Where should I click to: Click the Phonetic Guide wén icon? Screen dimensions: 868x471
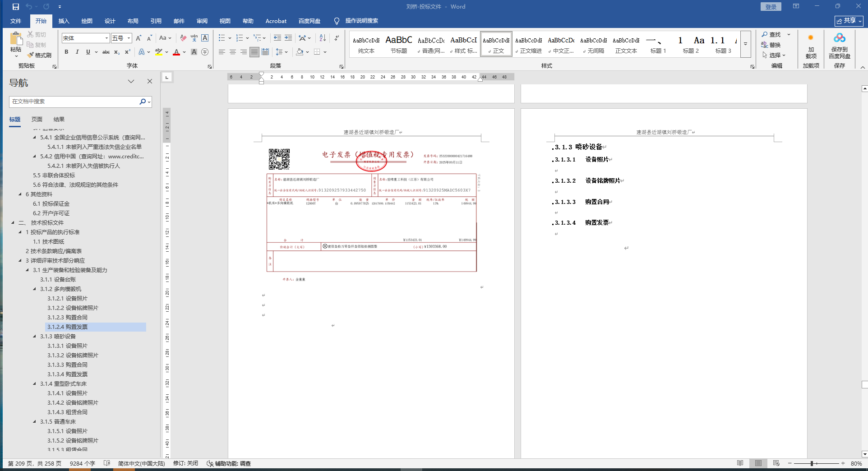pos(194,38)
